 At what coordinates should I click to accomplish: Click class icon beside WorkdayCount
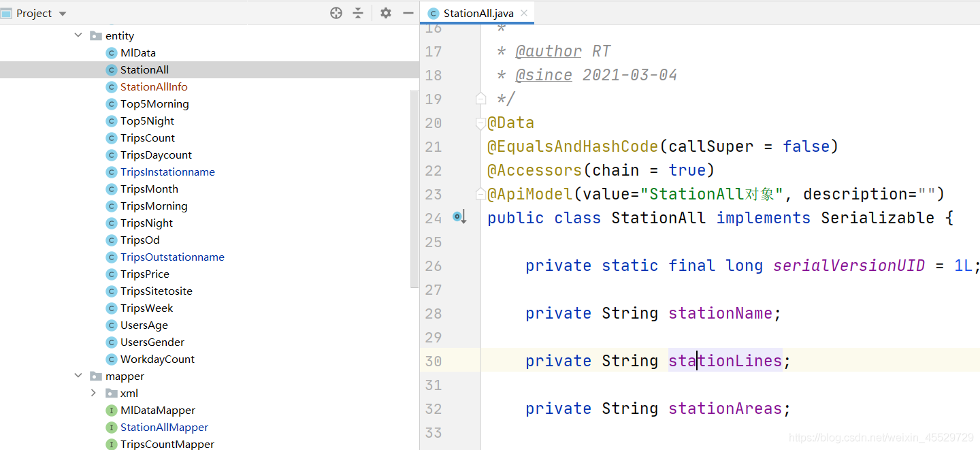point(112,359)
